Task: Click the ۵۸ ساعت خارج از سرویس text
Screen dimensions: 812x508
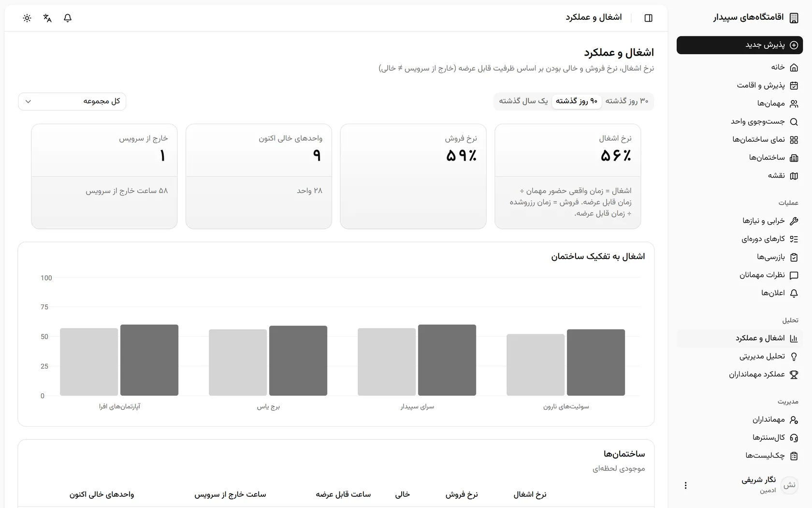Action: (127, 191)
